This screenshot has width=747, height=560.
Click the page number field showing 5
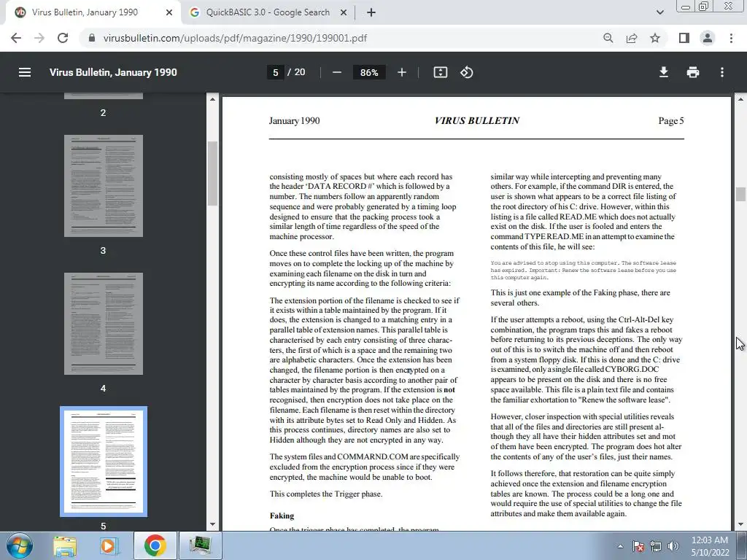(275, 72)
